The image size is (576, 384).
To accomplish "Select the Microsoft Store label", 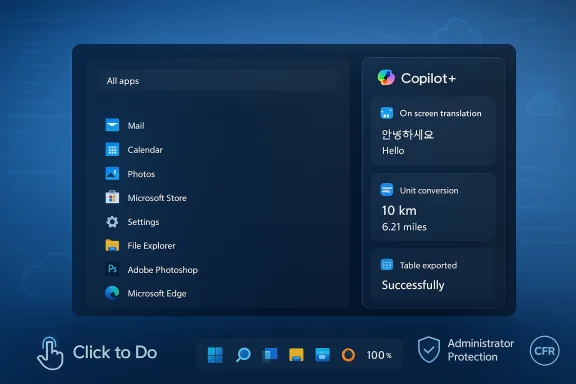I will click(157, 198).
